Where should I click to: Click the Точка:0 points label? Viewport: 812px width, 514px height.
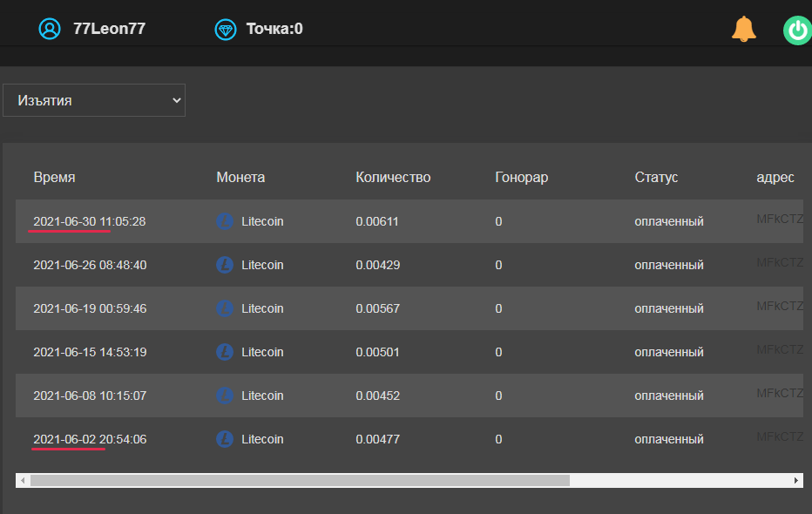[x=274, y=29]
